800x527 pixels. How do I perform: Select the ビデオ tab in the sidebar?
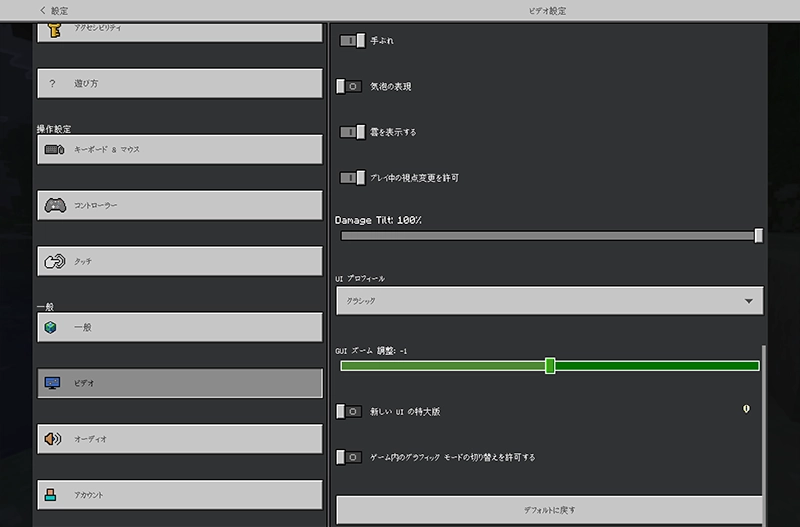[x=180, y=383]
